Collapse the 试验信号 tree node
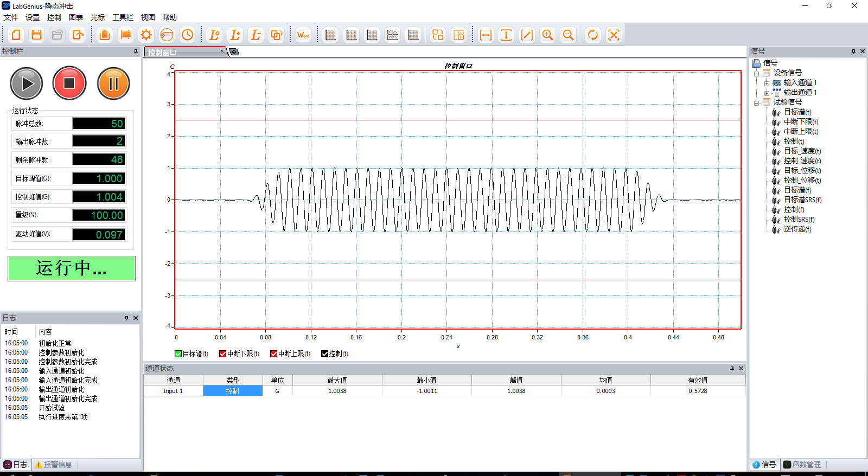Screen dimensions: 868x476 click(756, 102)
